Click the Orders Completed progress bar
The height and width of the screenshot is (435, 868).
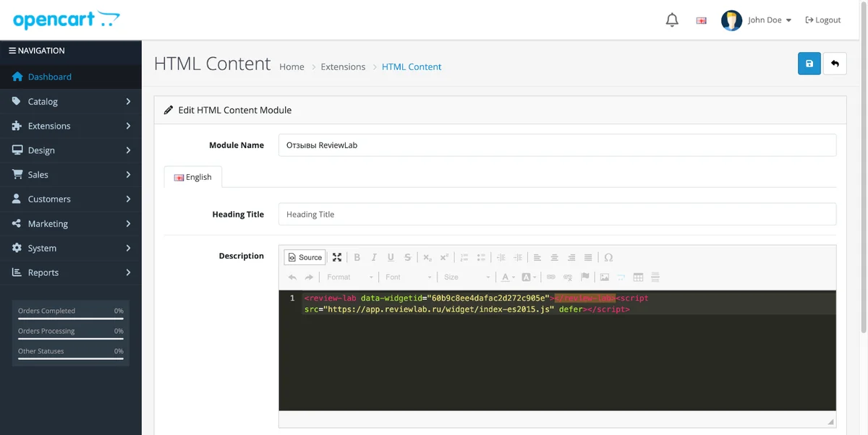[x=71, y=318]
